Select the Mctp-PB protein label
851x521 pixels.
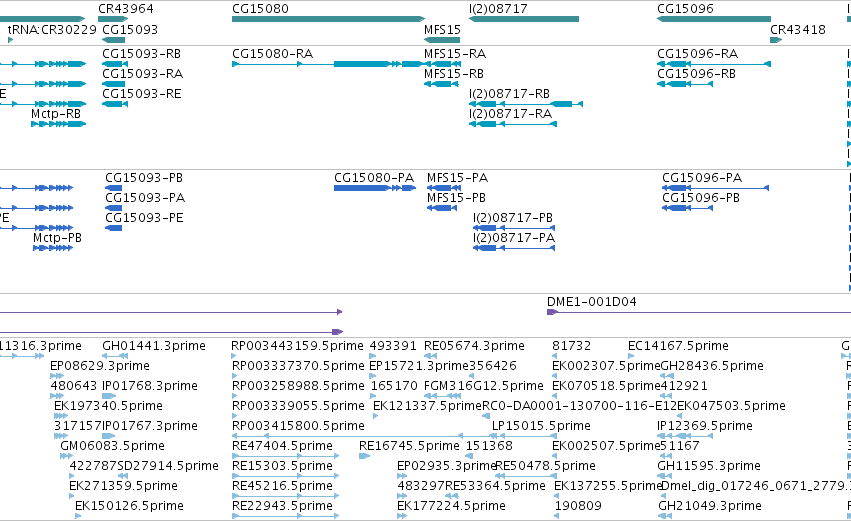(57, 238)
